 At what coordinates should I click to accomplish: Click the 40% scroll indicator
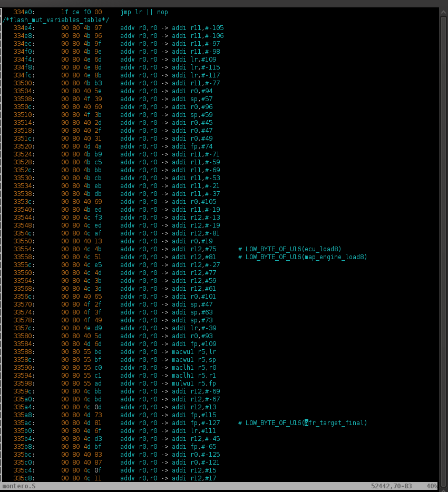pyautogui.click(x=432, y=486)
